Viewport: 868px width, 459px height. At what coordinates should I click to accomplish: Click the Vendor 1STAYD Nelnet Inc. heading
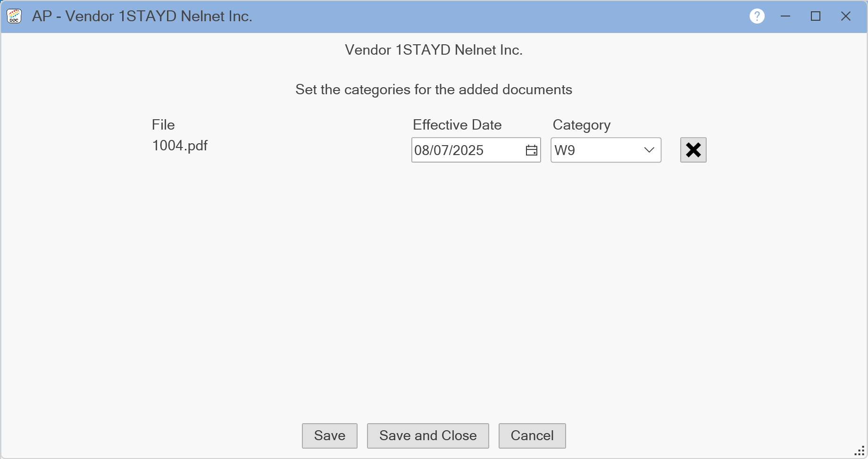[x=434, y=50]
